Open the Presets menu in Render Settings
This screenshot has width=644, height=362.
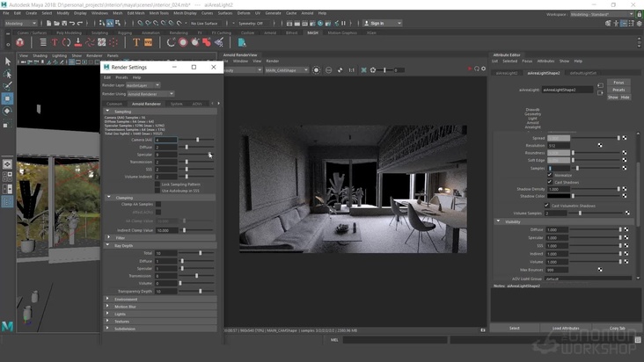click(121, 77)
